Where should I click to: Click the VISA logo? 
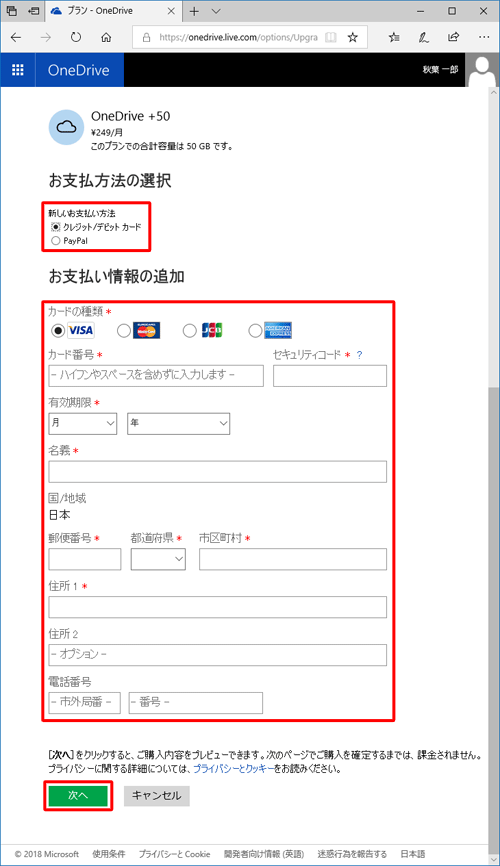point(81,330)
